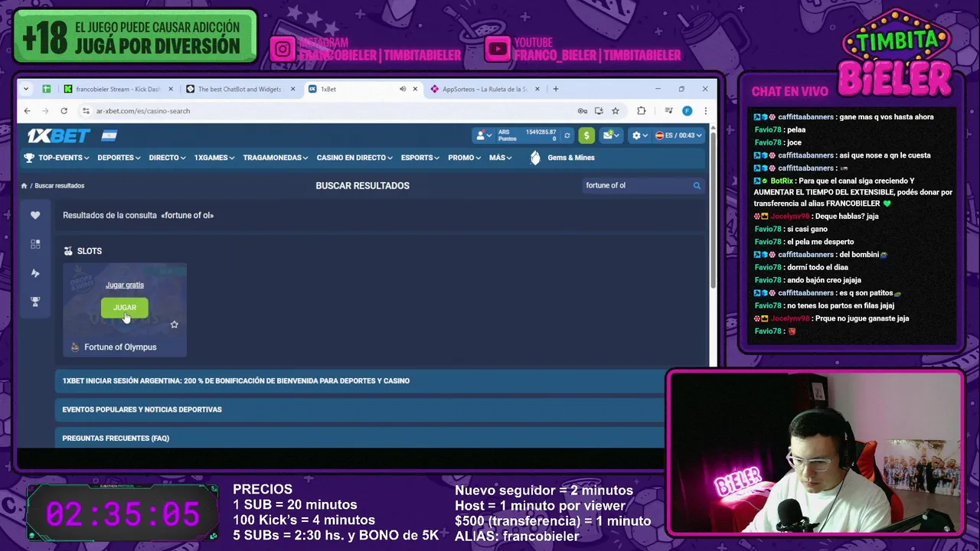
Task: Close the AppSorteos browser tab
Action: coord(537,89)
